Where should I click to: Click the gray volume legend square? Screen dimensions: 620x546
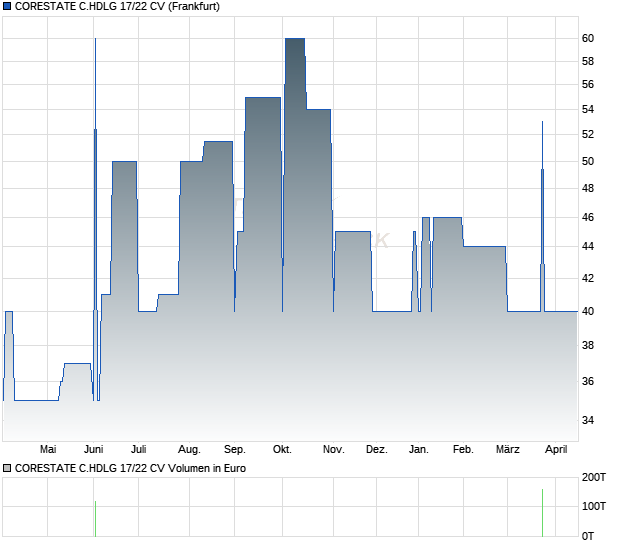(7, 469)
